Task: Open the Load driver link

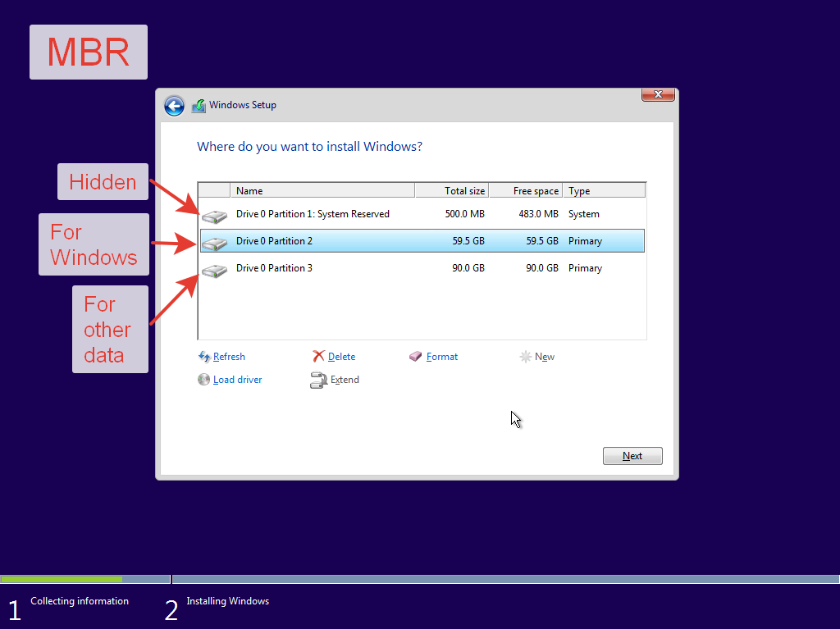Action: (237, 380)
